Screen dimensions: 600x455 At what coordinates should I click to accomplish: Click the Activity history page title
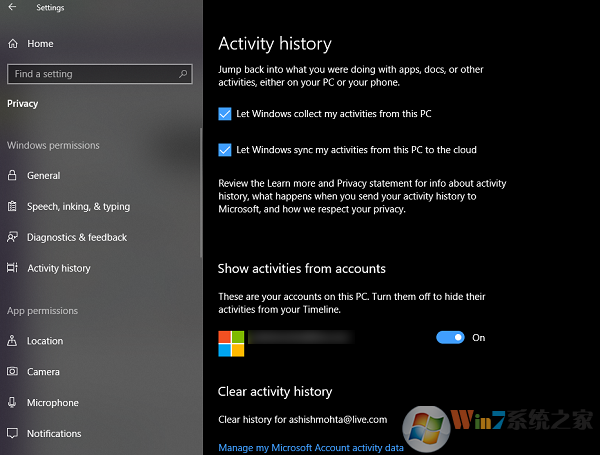(x=275, y=44)
